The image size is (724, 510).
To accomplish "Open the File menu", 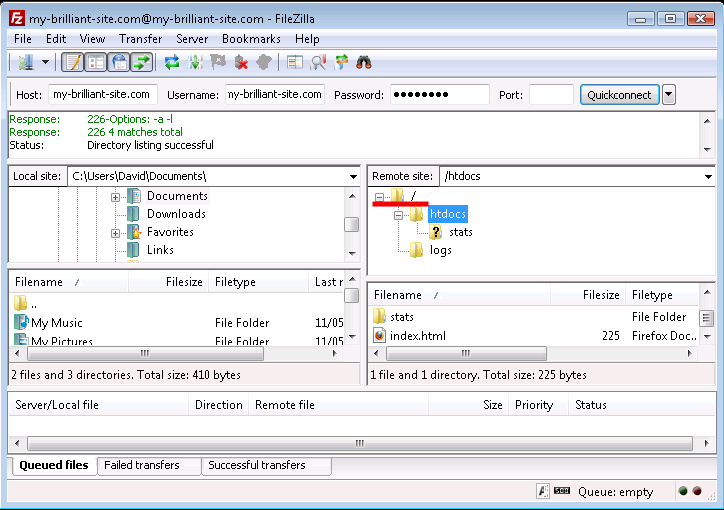I will (23, 39).
